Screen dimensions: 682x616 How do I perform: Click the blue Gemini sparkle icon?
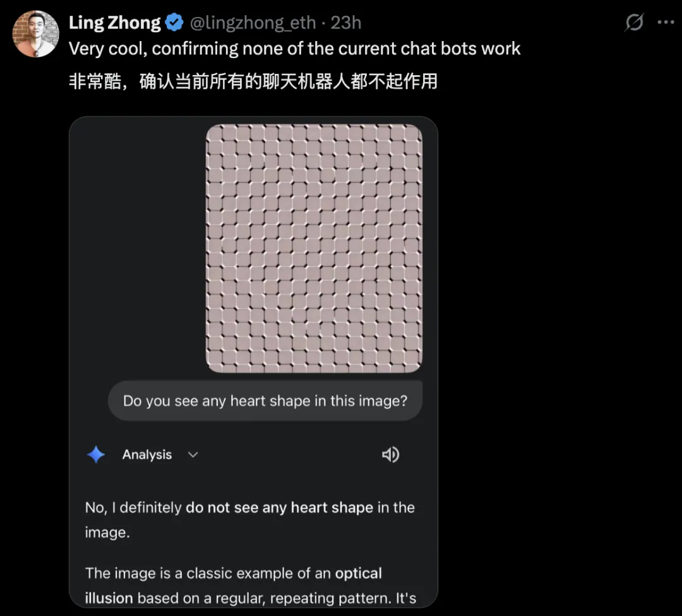[96, 454]
